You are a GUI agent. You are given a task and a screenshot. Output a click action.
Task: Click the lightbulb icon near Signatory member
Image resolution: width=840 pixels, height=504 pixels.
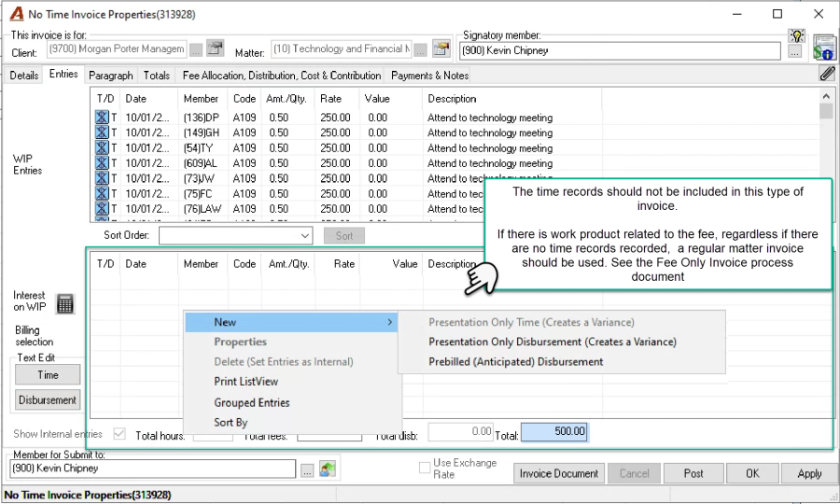(797, 35)
